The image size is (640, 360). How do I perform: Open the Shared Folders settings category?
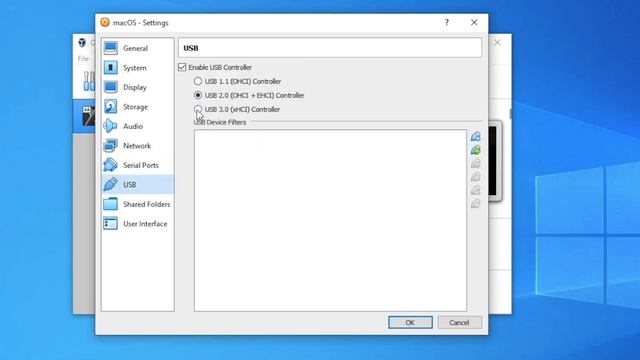(137, 204)
